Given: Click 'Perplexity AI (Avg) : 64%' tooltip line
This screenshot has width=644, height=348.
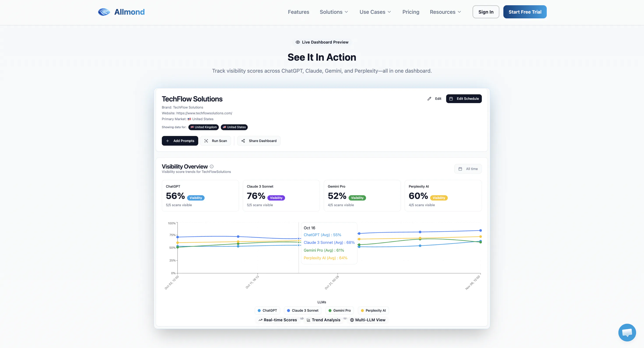Looking at the screenshot, I should click(326, 258).
